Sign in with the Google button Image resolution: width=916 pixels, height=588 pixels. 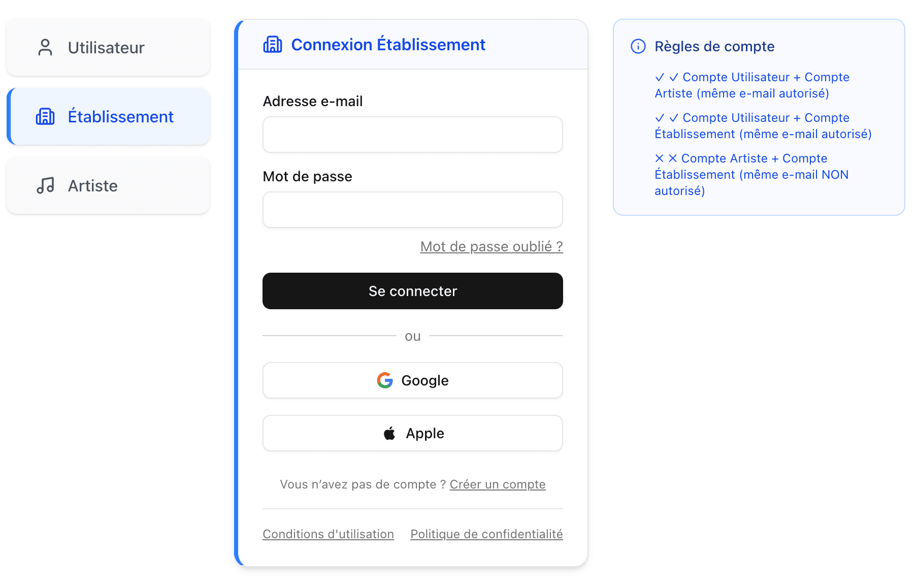[412, 380]
